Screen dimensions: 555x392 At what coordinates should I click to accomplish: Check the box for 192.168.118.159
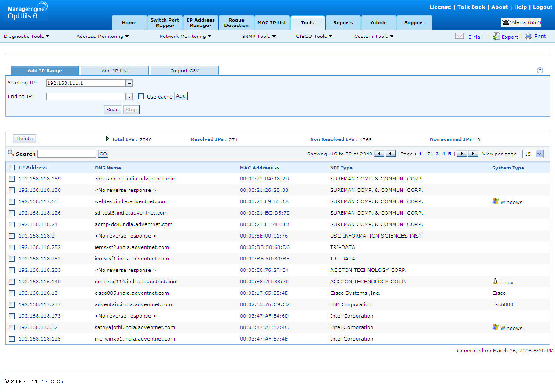tap(12, 179)
